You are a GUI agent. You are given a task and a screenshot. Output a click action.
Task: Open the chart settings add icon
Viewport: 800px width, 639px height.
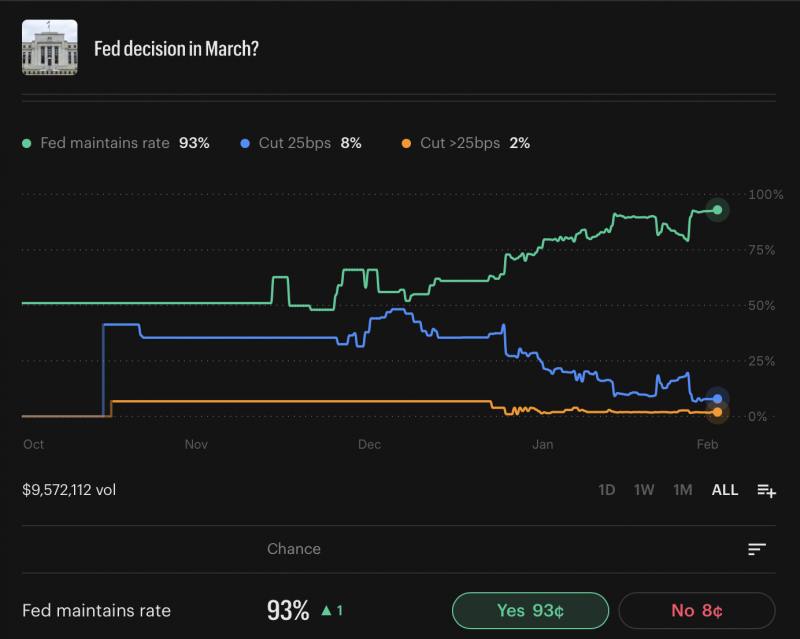[x=766, y=490]
